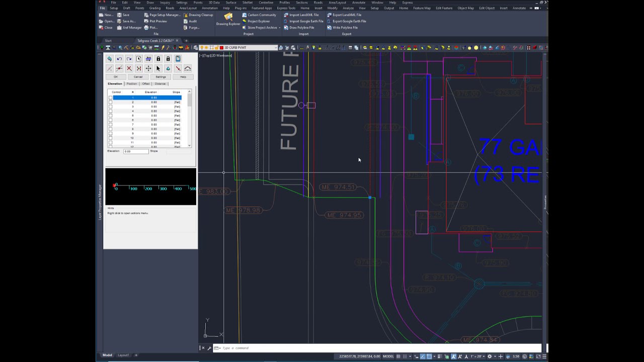This screenshot has width=644, height=362.
Task: Click Write Polyline File
Action: coord(343,28)
